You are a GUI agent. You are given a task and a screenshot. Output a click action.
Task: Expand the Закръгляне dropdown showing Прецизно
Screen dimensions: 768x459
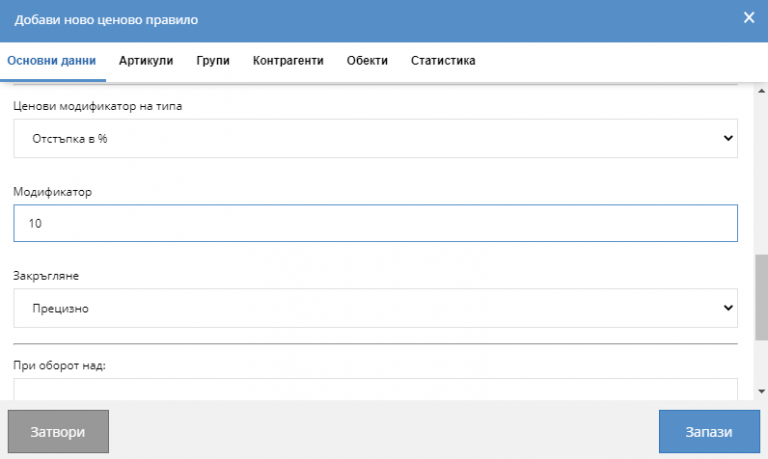(x=375, y=309)
